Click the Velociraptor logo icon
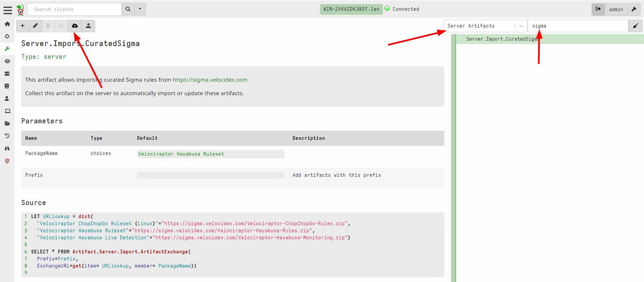The height and width of the screenshot is (282, 644). (x=21, y=9)
